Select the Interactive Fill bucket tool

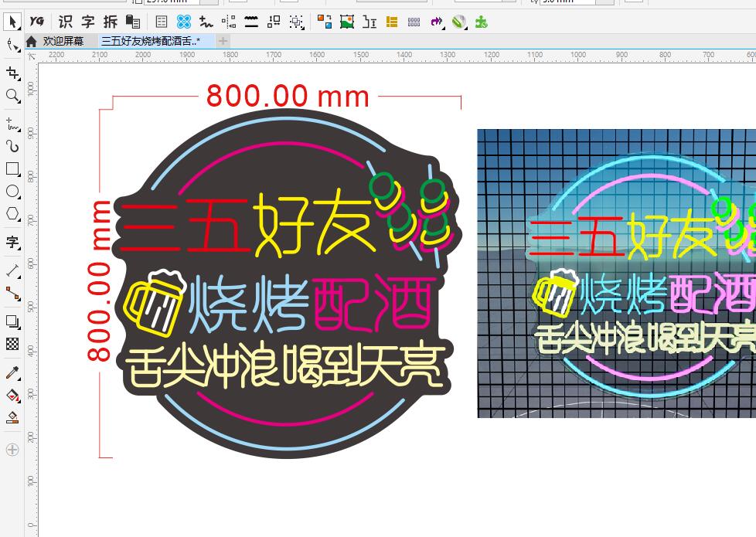pos(12,396)
